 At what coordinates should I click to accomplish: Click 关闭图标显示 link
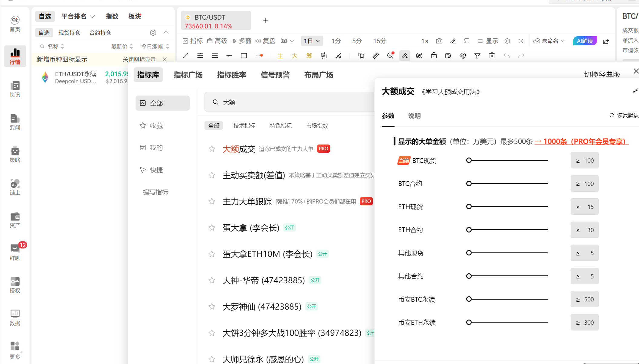[139, 59]
